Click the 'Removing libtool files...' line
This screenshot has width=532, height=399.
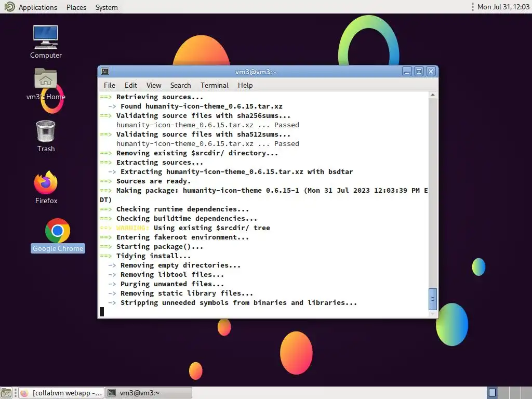(166, 274)
